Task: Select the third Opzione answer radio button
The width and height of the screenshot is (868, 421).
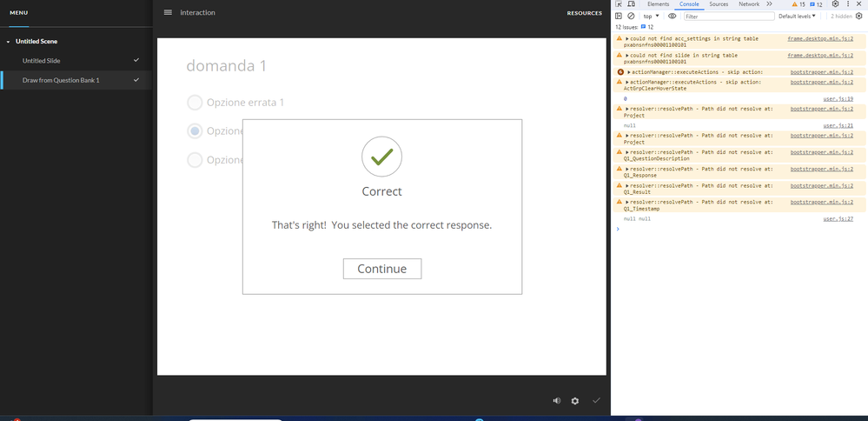Action: click(x=195, y=160)
